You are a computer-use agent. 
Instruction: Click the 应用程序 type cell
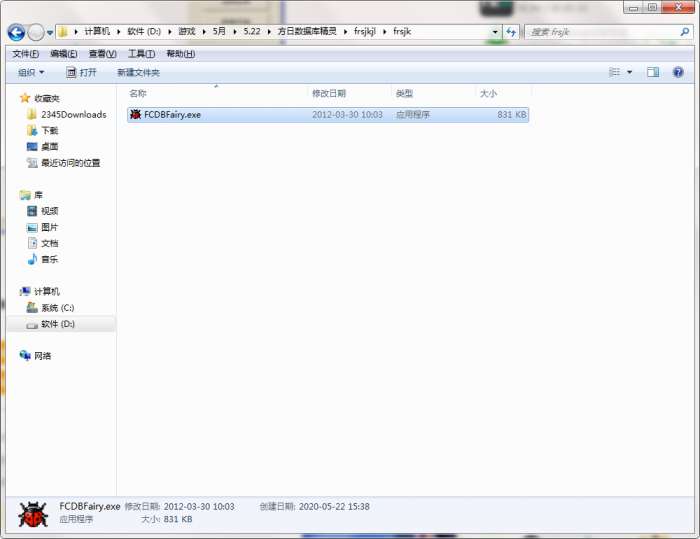click(412, 115)
